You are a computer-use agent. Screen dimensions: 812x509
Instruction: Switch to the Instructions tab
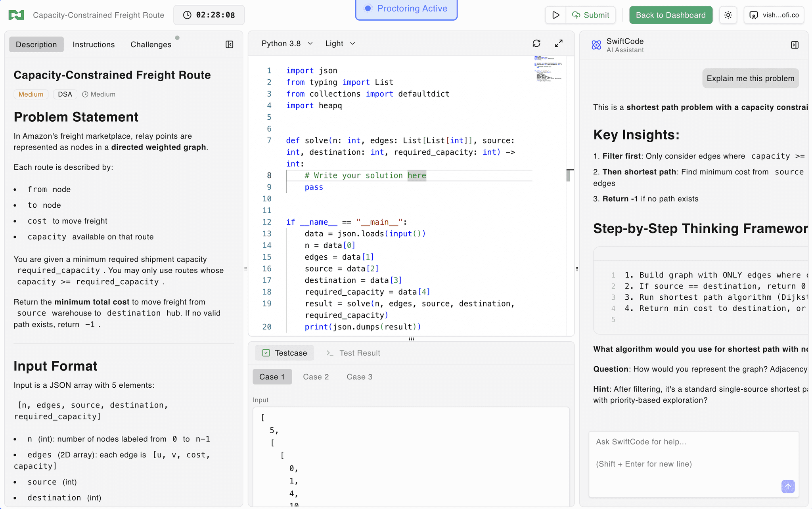coord(94,44)
